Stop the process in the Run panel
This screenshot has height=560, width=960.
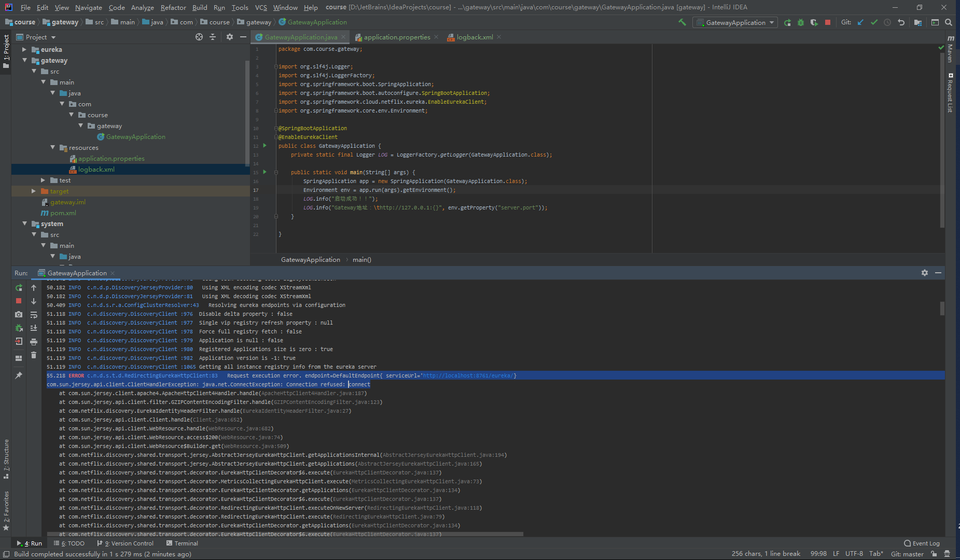pos(19,301)
